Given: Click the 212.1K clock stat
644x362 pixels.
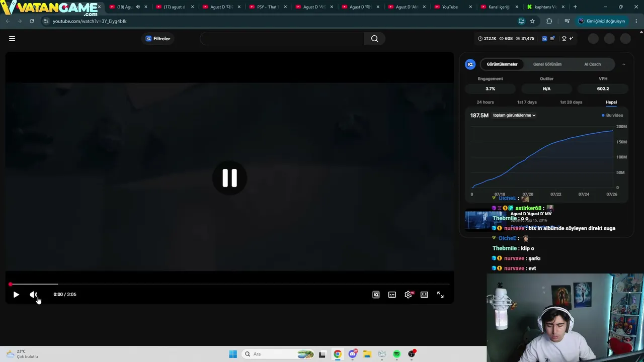Looking at the screenshot, I should click(x=487, y=39).
